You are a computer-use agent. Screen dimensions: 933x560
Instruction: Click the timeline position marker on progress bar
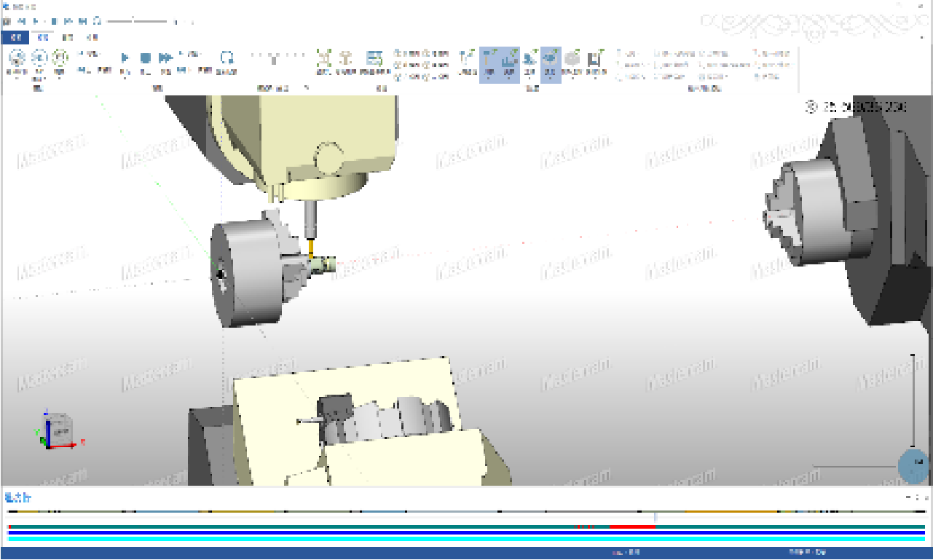coord(655,517)
